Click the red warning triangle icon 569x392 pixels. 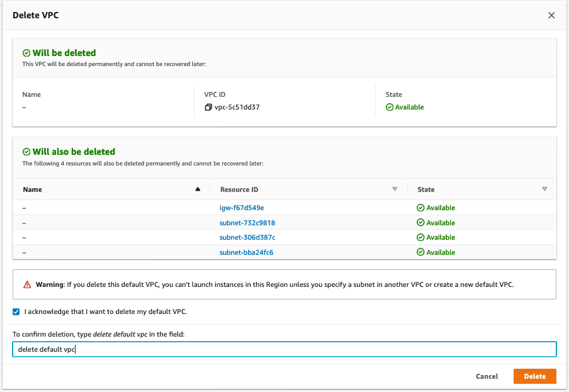27,284
